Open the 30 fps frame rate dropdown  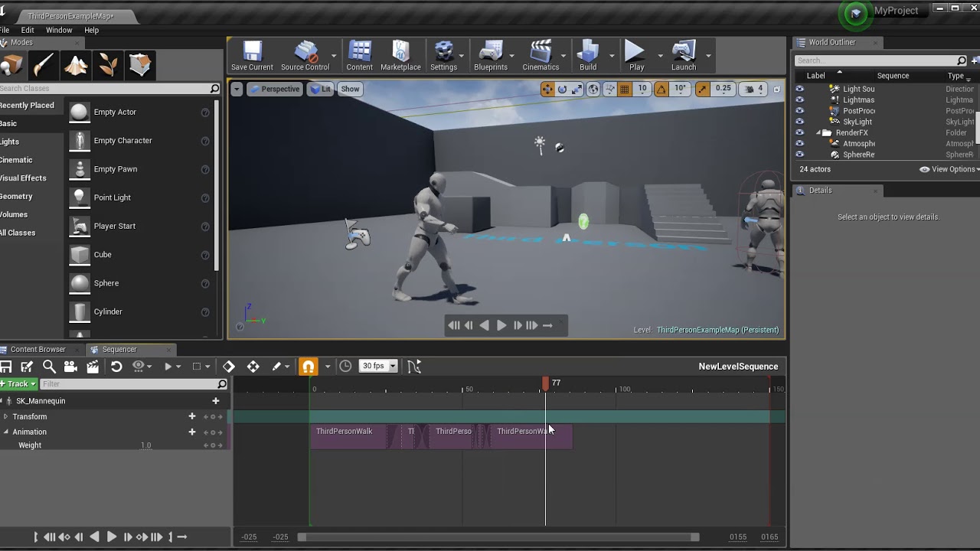pos(379,367)
